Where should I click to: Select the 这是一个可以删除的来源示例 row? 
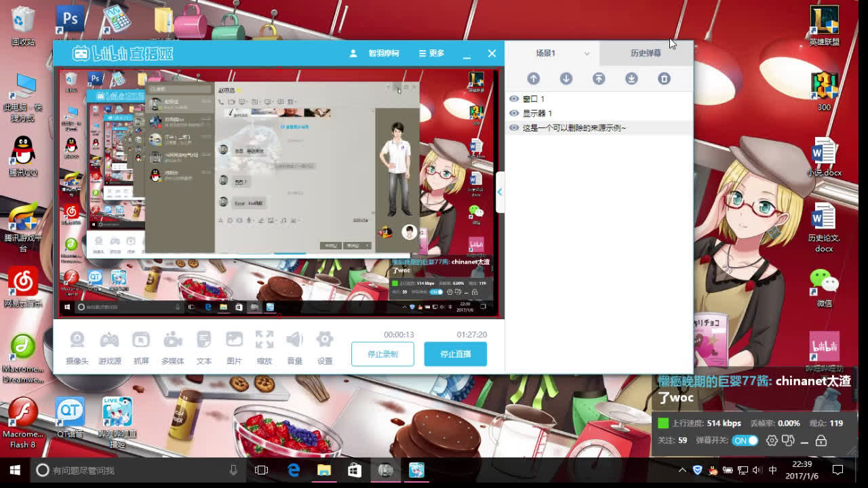[x=599, y=127]
